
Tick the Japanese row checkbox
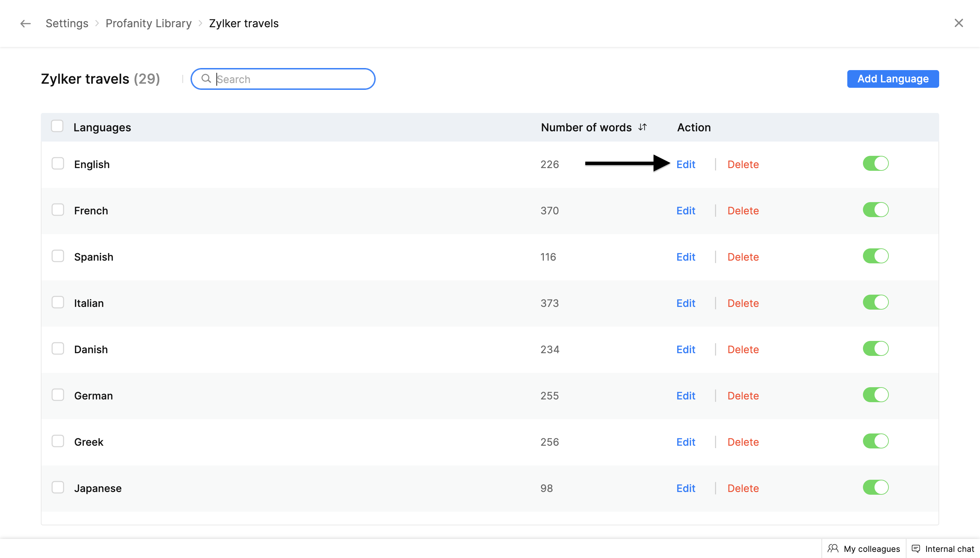[58, 487]
